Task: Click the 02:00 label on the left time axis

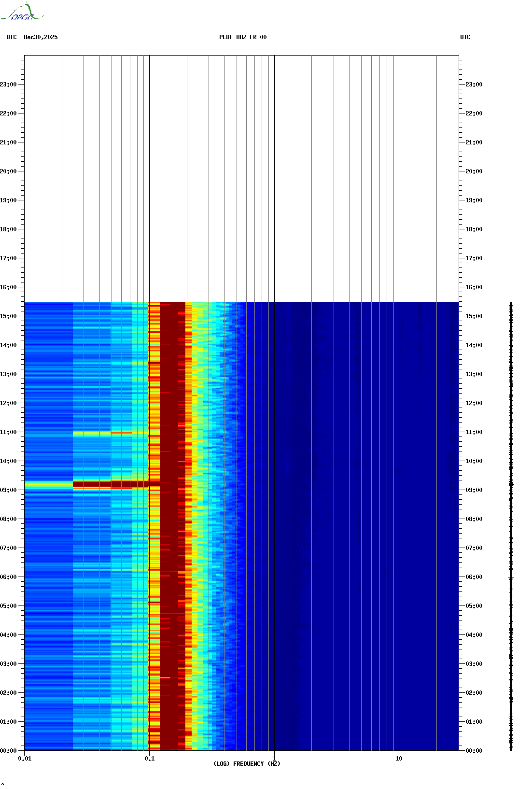Action: (8, 693)
